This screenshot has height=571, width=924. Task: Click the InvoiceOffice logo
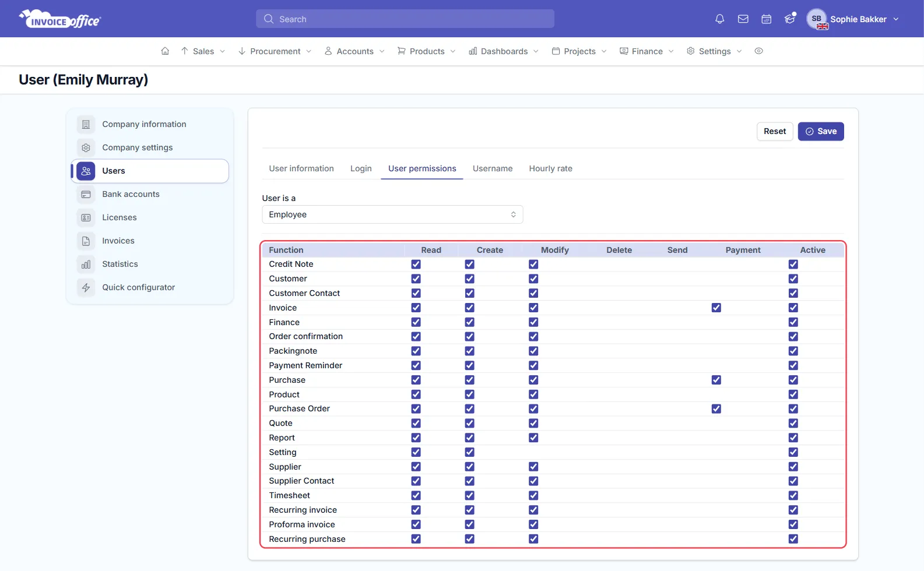(60, 19)
